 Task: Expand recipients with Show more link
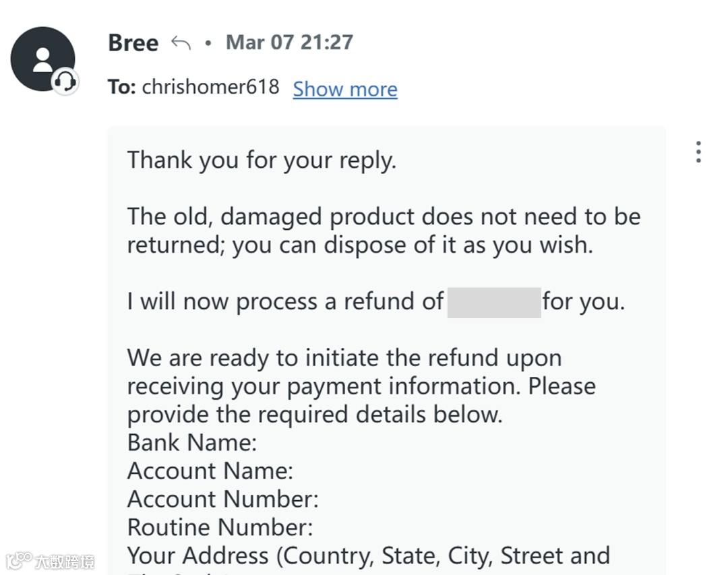(345, 89)
